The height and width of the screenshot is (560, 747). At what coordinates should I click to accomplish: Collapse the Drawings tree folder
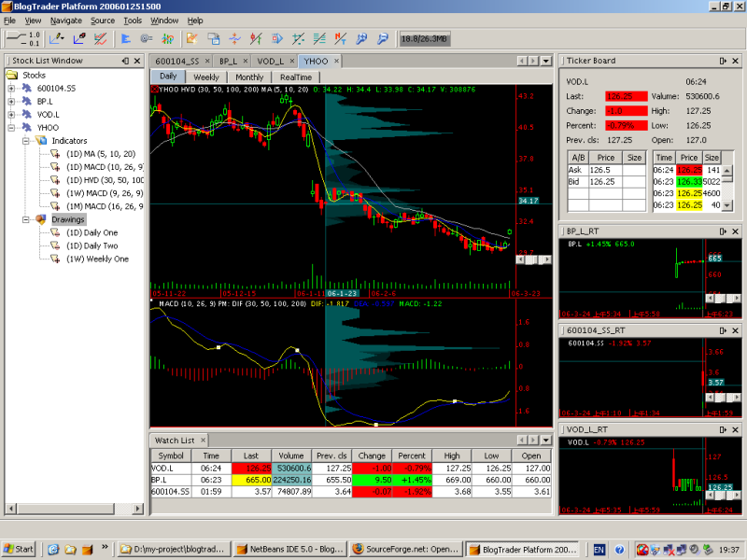(x=26, y=219)
